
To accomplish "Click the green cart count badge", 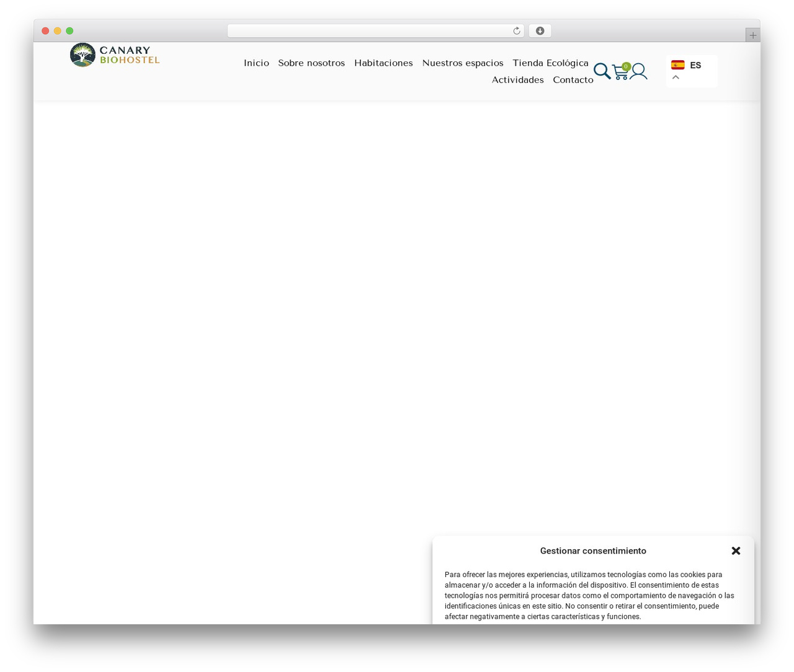I will click(626, 66).
